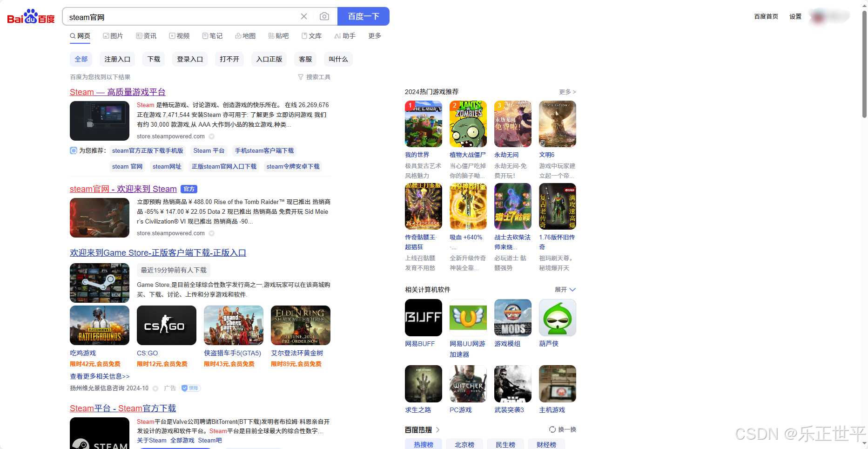This screenshot has width=868, height=449.
Task: Click the 战士去砍柴法师来烧 game icon
Action: (x=513, y=206)
